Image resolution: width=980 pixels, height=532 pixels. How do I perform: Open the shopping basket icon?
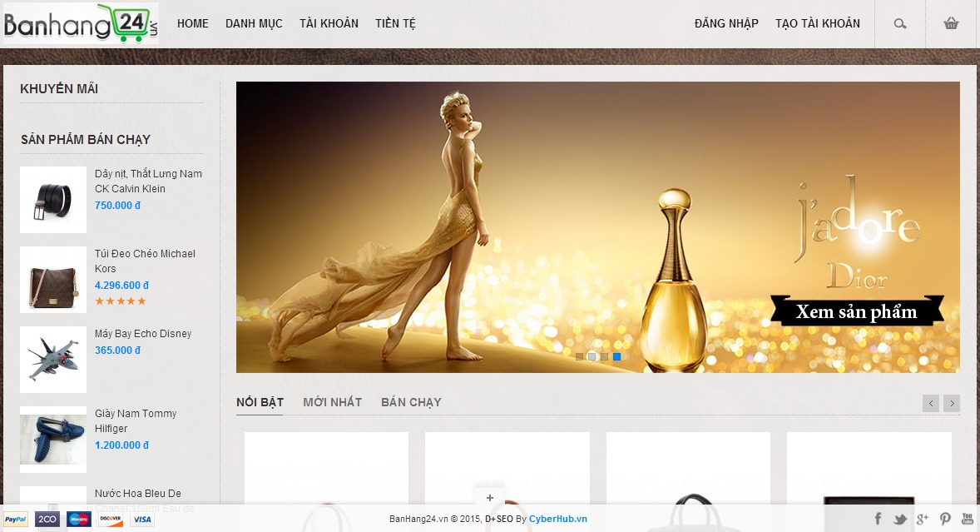click(x=951, y=24)
